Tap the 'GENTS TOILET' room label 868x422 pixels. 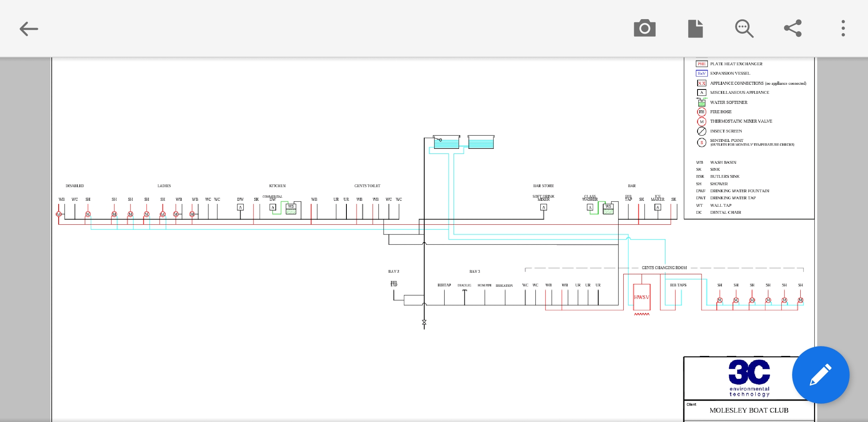pyautogui.click(x=367, y=186)
